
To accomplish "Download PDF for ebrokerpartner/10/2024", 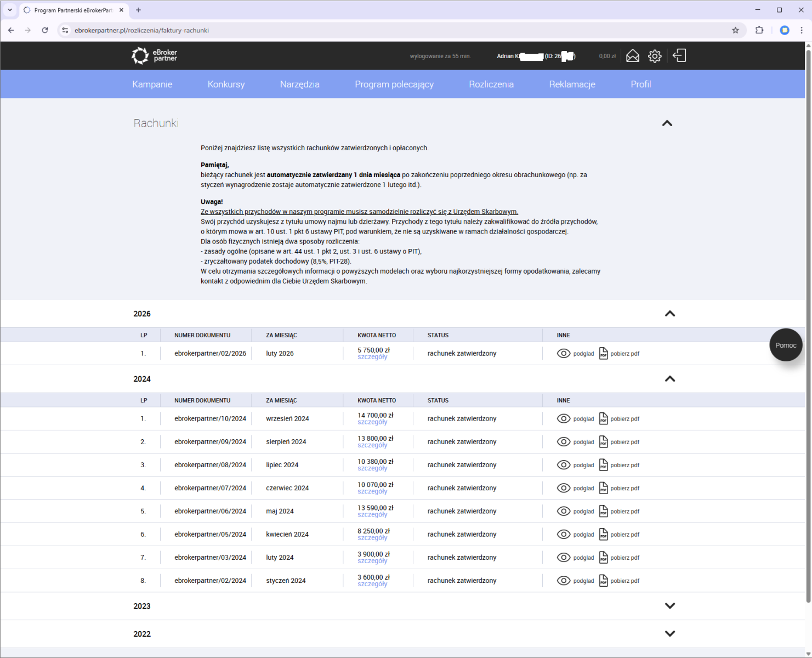I will pos(619,419).
